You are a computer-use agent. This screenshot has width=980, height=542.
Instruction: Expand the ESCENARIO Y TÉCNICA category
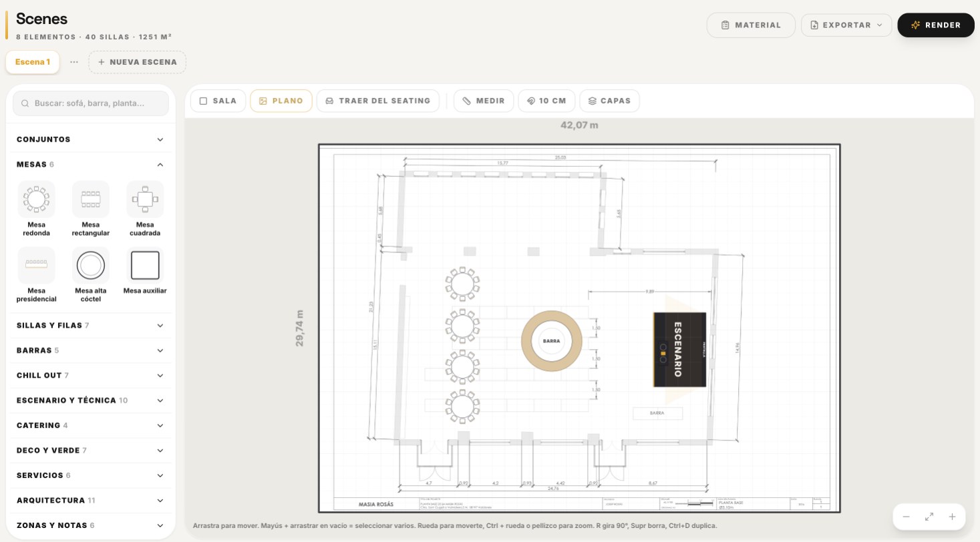(90, 400)
